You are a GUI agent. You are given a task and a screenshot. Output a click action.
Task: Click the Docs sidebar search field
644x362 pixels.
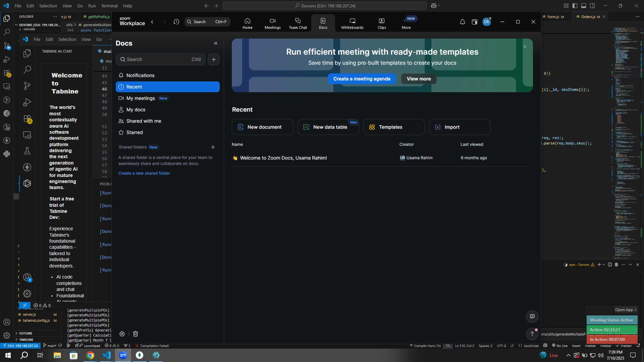coord(161,59)
